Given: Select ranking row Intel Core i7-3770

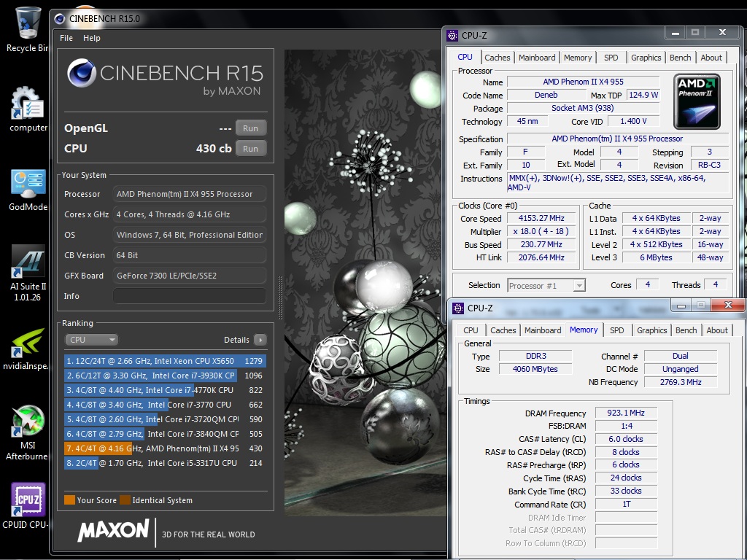Looking at the screenshot, I should click(166, 405).
